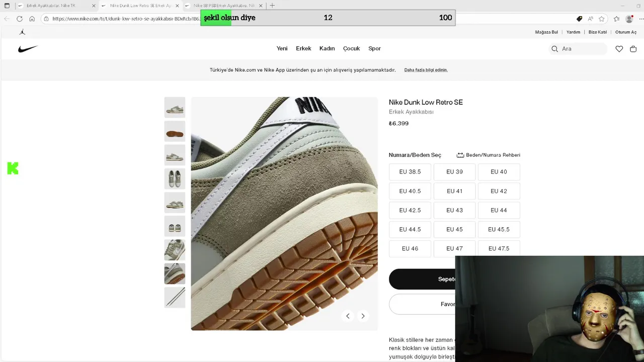
Task: Click the Favori outlined button
Action: 422,304
